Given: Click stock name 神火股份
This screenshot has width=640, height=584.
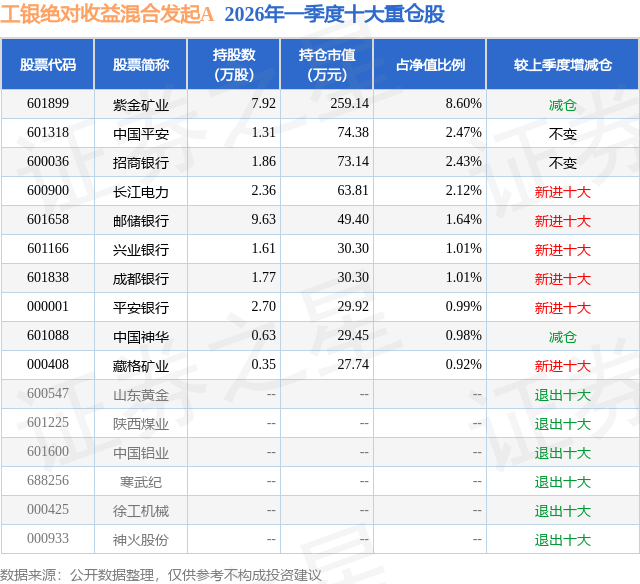Looking at the screenshot, I should coord(141,540).
